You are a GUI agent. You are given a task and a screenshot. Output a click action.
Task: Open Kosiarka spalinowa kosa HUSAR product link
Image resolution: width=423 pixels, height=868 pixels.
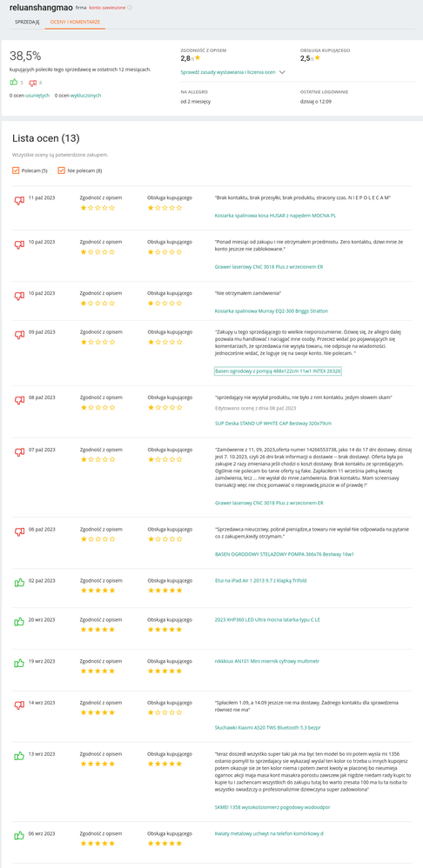coord(275,215)
